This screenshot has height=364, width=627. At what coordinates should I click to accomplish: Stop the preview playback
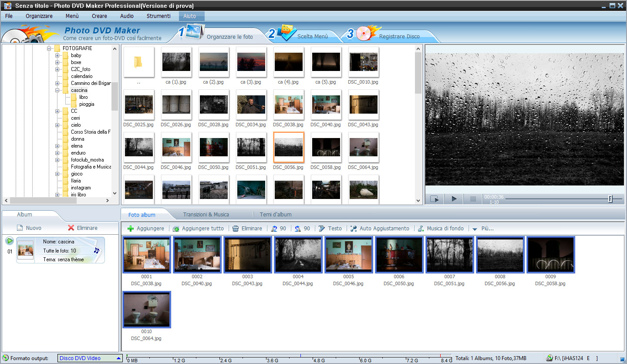[473, 199]
